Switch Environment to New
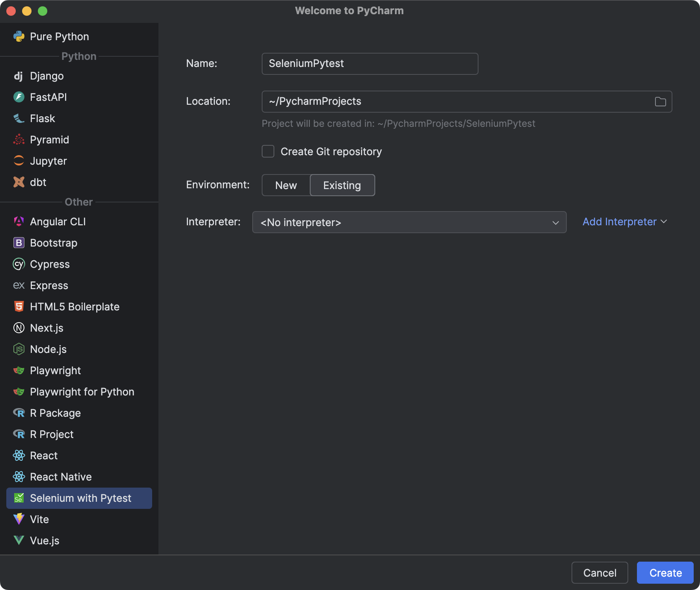The height and width of the screenshot is (590, 700). [x=285, y=185]
